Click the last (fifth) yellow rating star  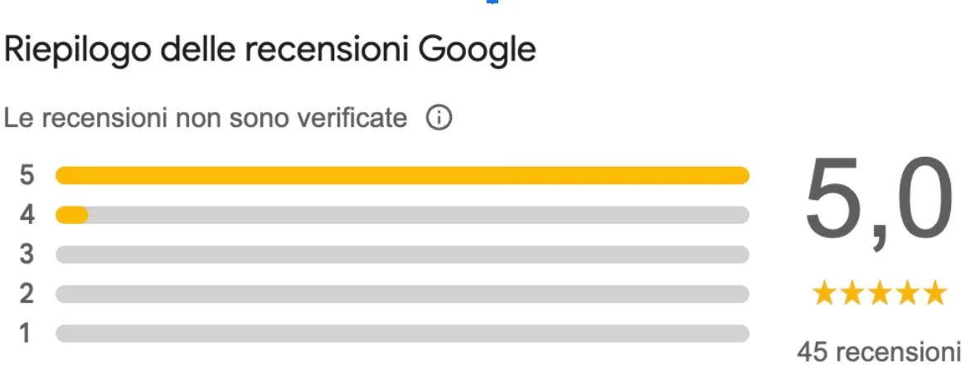(x=934, y=293)
